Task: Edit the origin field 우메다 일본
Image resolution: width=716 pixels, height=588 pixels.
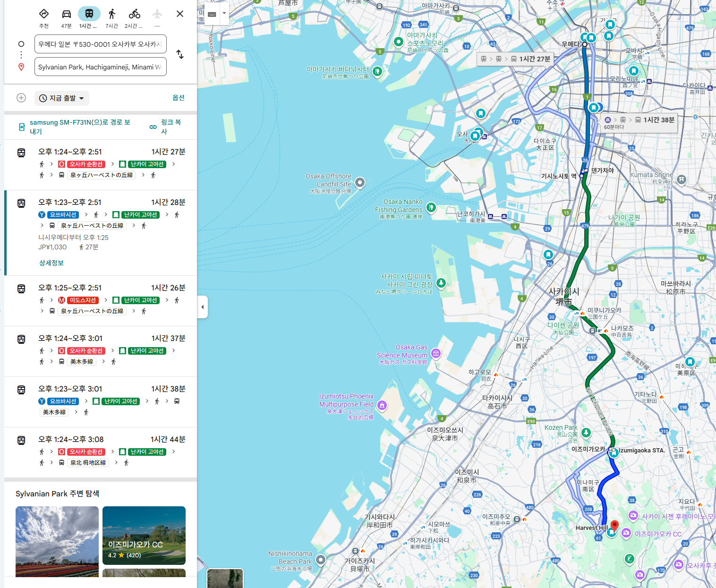Action: 101,44
